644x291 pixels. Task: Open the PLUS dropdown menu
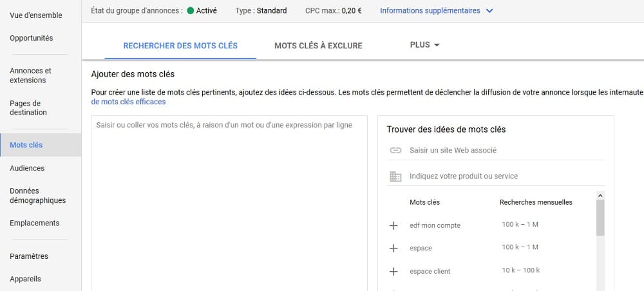[424, 44]
